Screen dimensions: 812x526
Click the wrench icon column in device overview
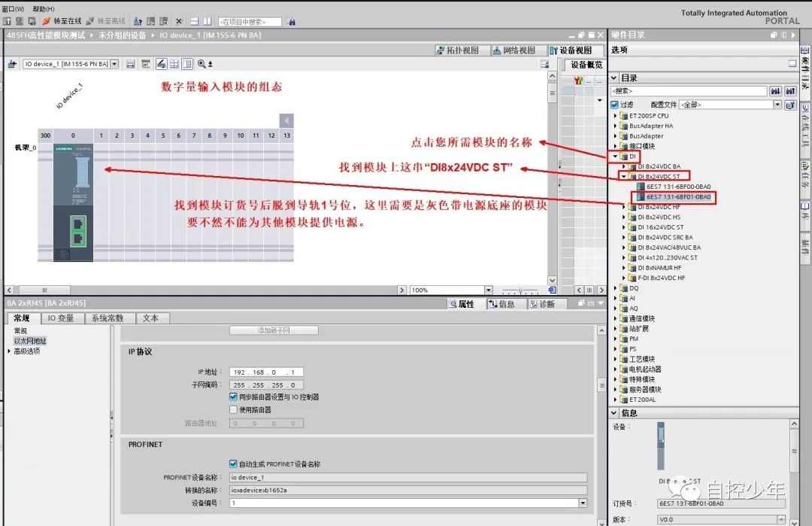pos(578,81)
